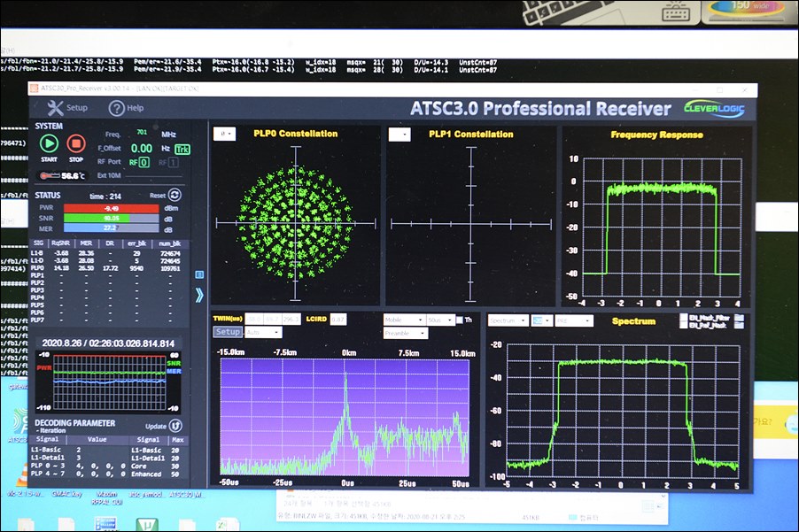Image resolution: width=799 pixels, height=532 pixels.
Task: Open the Setup wrench tool
Action: click(x=56, y=108)
